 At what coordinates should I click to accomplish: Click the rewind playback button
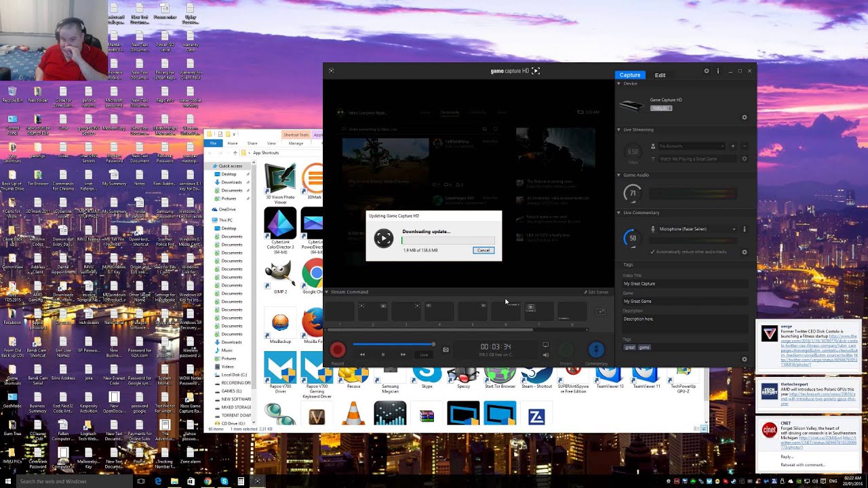[362, 354]
